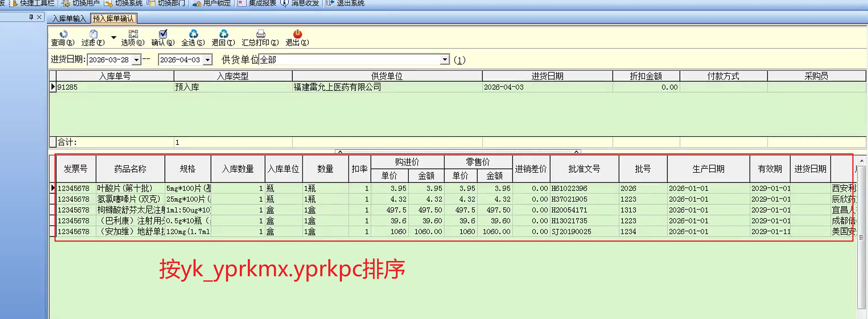The width and height of the screenshot is (868, 319).
Task: Open 消息收发 messaging
Action: coord(300,3)
